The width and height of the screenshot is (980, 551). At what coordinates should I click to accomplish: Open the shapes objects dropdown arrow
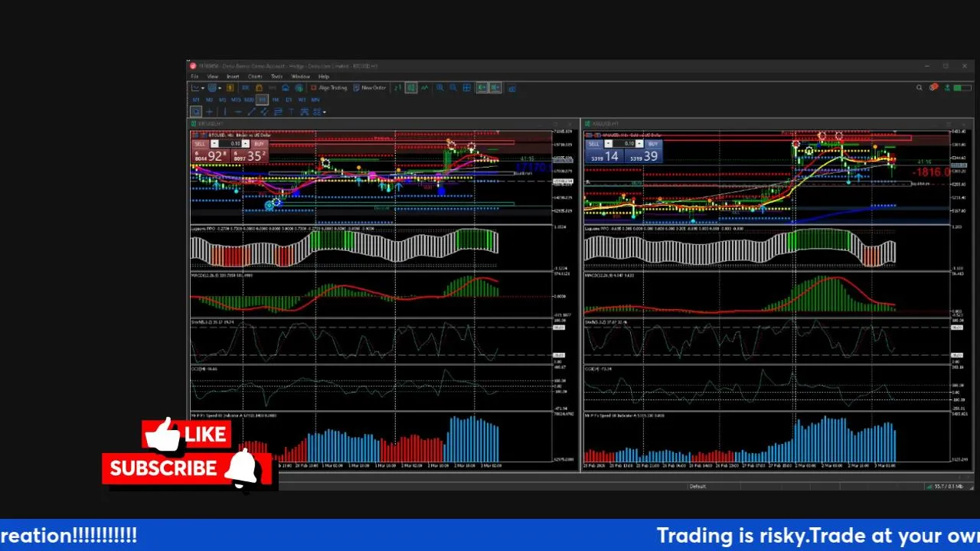click(325, 112)
